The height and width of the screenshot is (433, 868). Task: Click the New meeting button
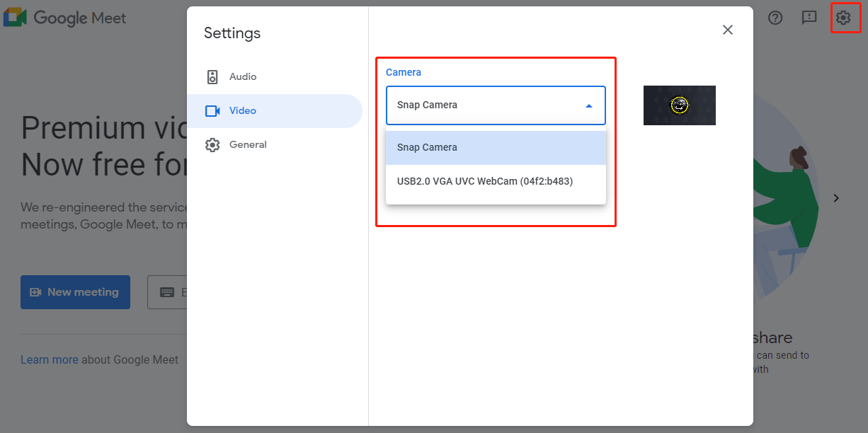pos(75,292)
